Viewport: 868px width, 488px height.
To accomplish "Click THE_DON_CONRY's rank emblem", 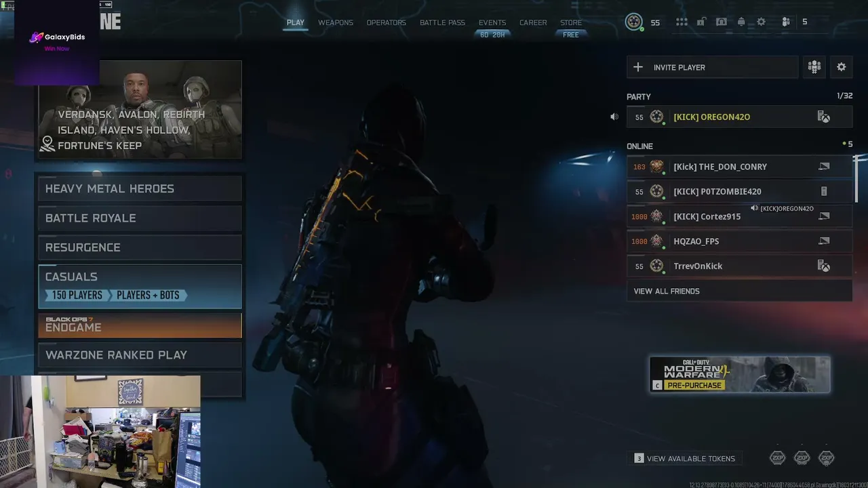I will point(656,167).
